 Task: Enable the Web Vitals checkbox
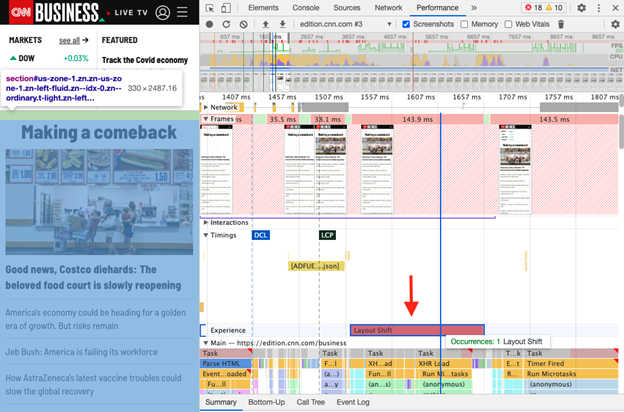507,24
